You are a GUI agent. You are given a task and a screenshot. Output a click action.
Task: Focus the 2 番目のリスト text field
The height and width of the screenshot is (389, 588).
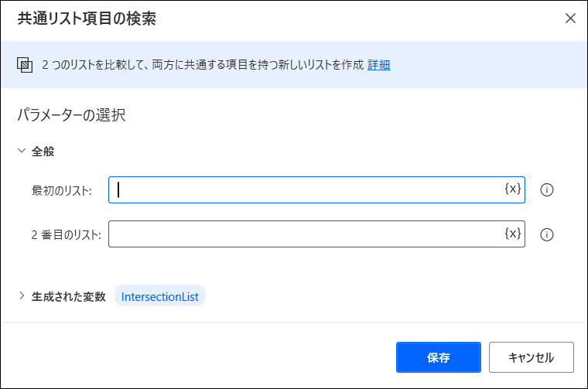point(316,234)
